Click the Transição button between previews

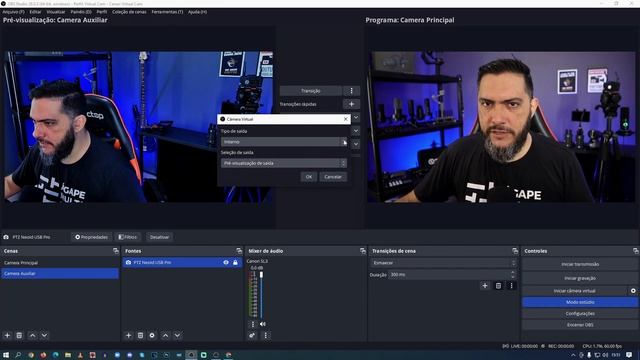(311, 91)
